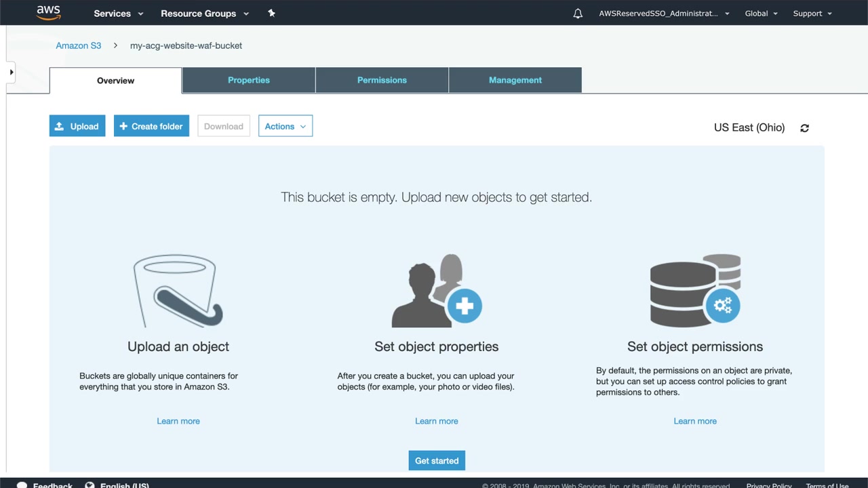Click the 'Set object permissions' heading
Screen dimensions: 868x488
coord(695,346)
